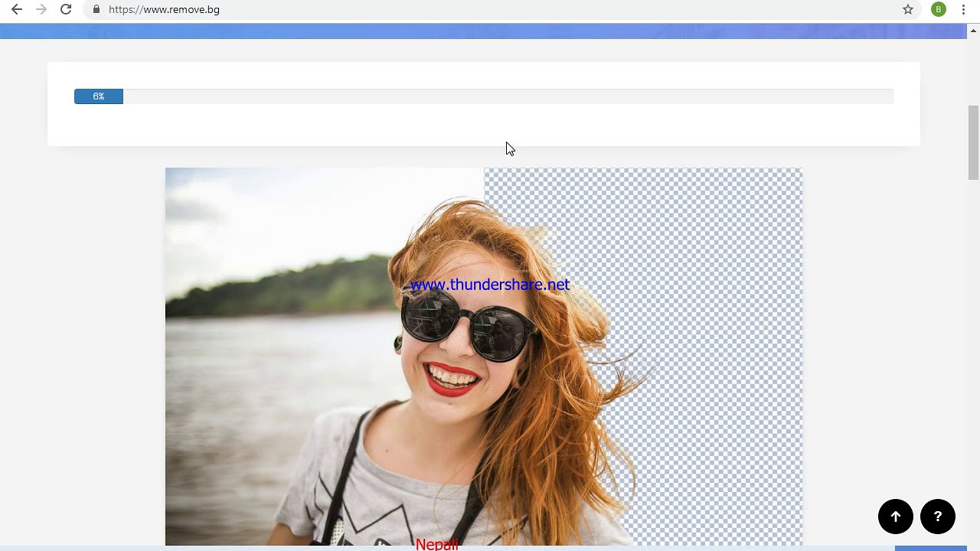Click the padlock site security icon

(x=96, y=9)
